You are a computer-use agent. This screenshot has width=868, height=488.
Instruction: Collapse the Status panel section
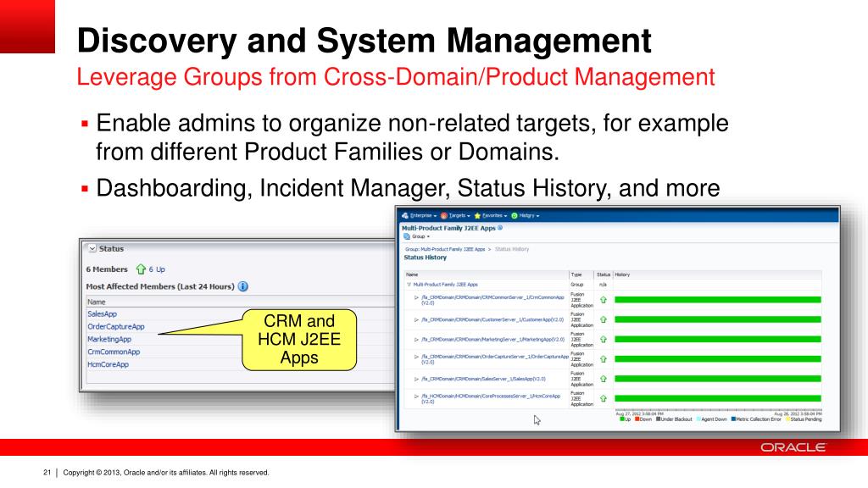click(x=92, y=249)
